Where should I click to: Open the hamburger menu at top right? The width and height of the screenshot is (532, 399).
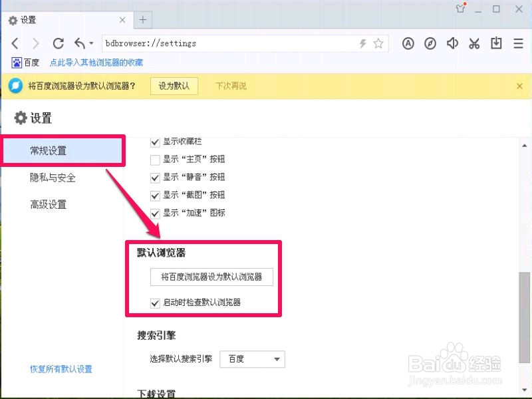[x=518, y=43]
